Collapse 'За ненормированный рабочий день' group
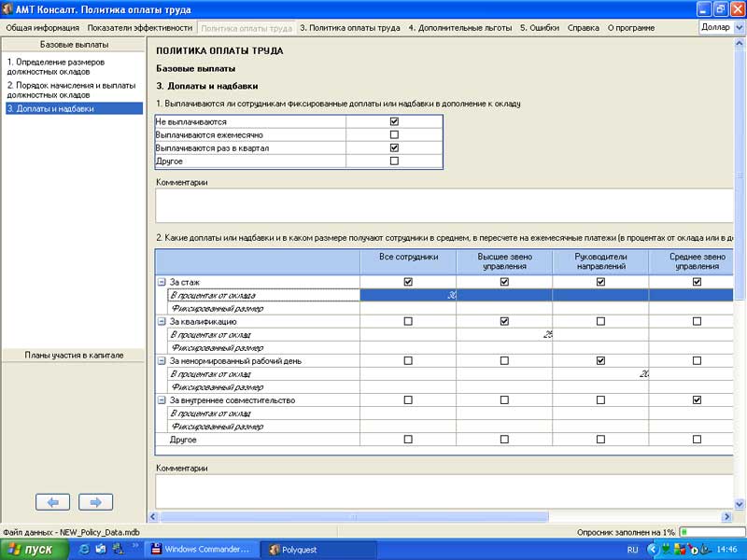 tap(161, 360)
